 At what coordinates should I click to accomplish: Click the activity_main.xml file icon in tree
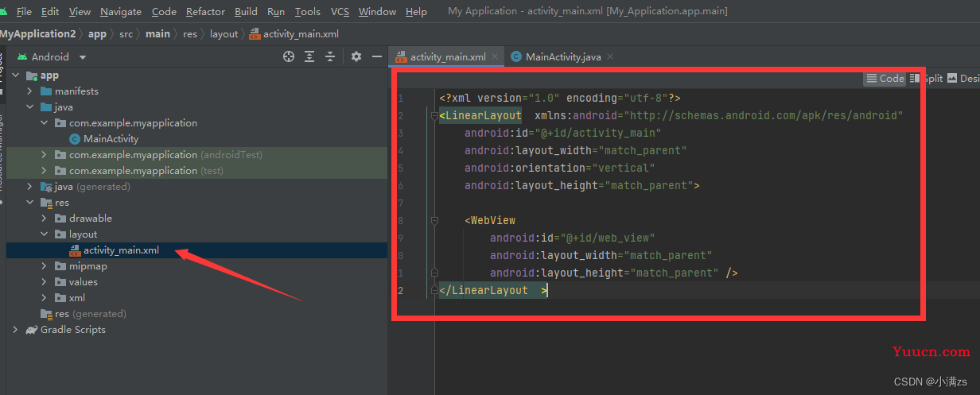point(76,250)
